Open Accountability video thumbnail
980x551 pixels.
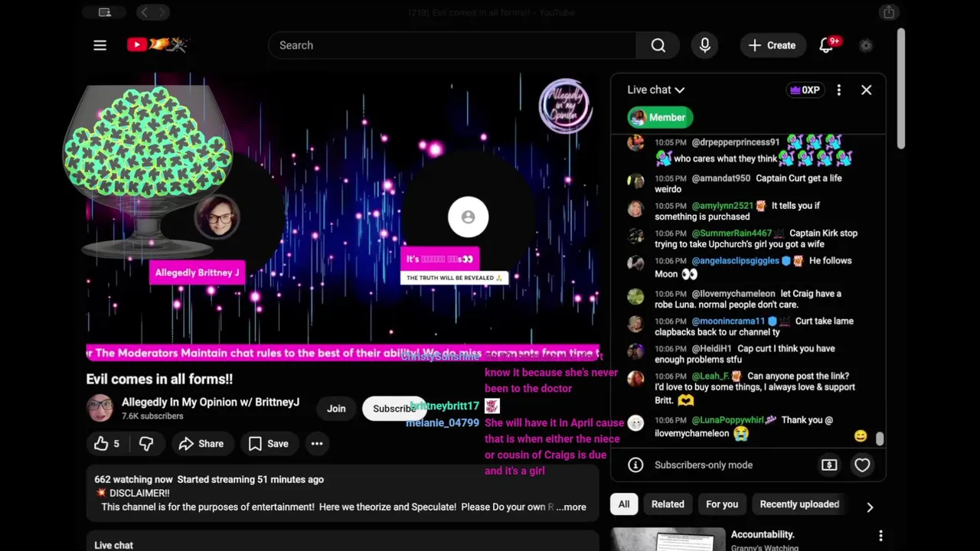coord(668,540)
